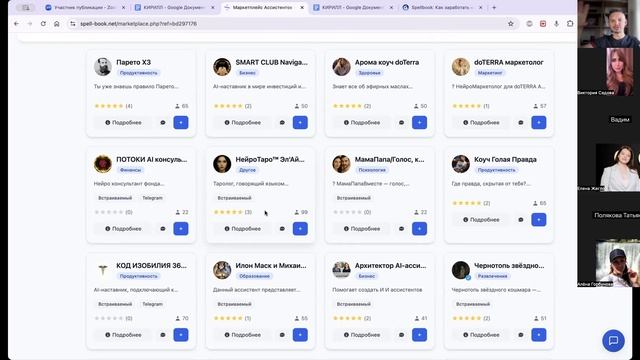Switch to the first КИРИЛЛ Google Документы tab
This screenshot has width=640, height=360.
(174, 7)
